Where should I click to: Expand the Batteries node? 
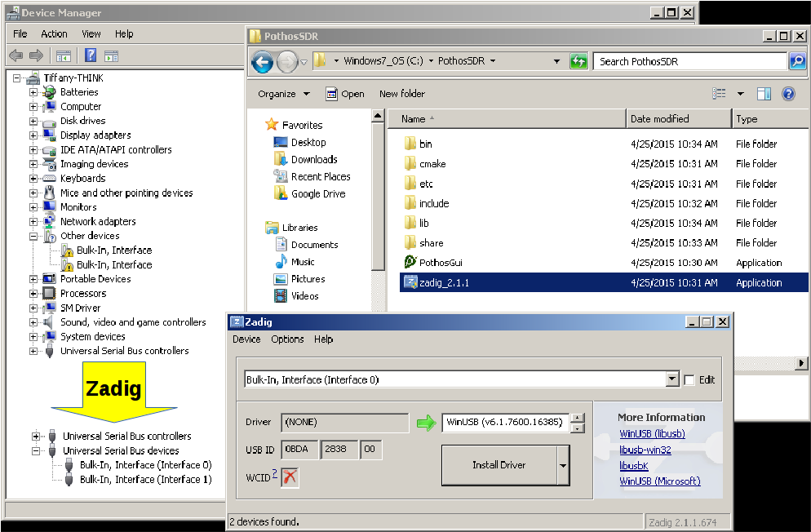click(33, 92)
